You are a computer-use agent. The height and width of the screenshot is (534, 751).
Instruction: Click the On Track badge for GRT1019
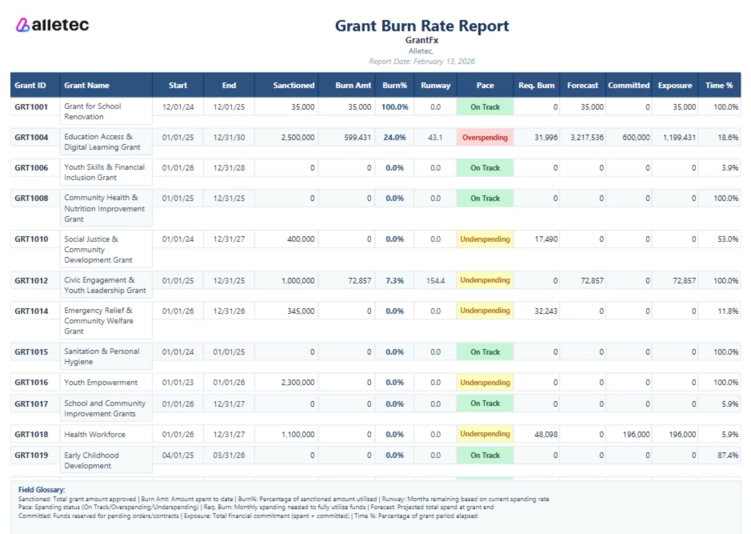[x=485, y=455]
